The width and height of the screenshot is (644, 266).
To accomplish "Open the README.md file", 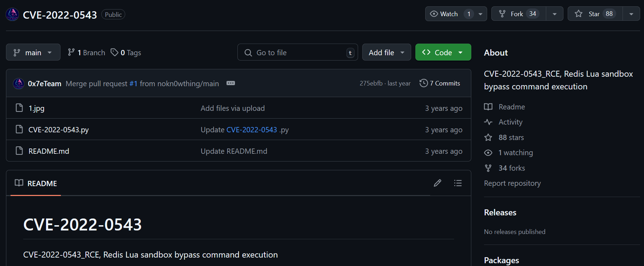I will (x=49, y=151).
